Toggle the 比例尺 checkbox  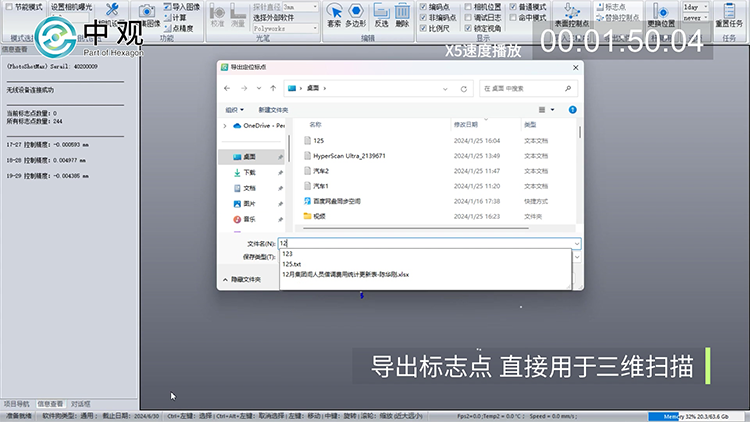coord(423,29)
